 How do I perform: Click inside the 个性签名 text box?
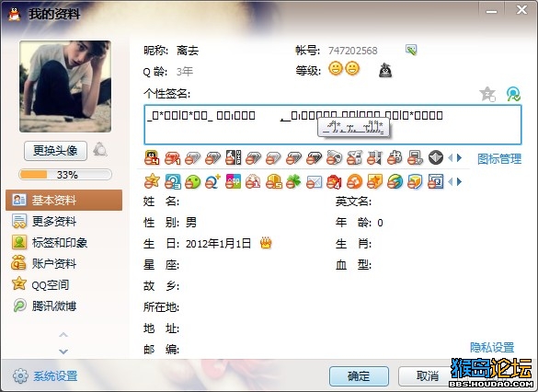click(333, 125)
